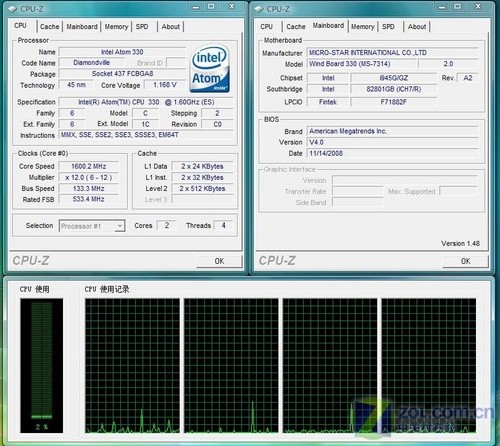The width and height of the screenshot is (500, 446).
Task: Maximize the left CPU-Z window
Action: pyautogui.click(x=211, y=7)
